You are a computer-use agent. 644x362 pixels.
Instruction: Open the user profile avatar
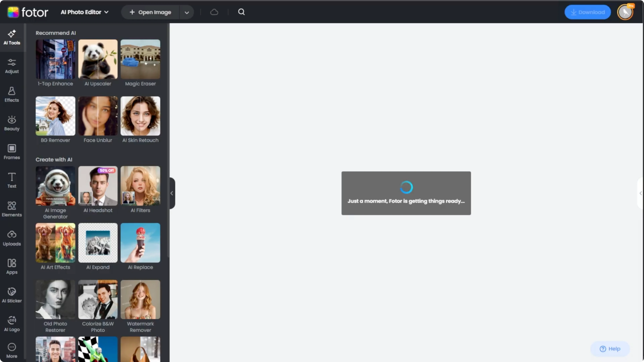(625, 12)
